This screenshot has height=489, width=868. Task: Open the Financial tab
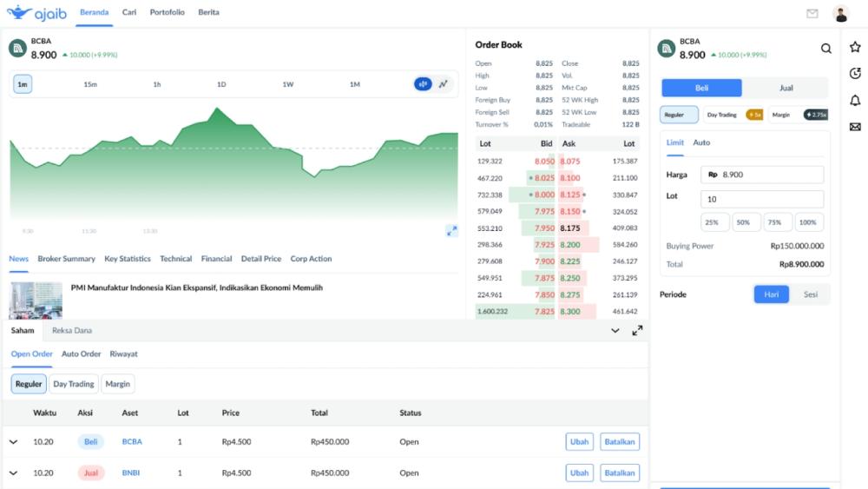tap(216, 259)
